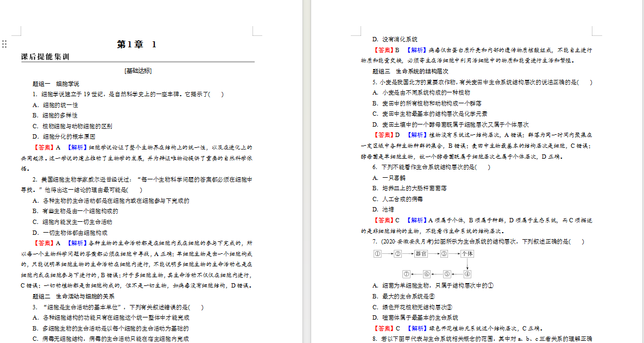Click option A 细胞的统一性
This screenshot has height=343, width=644.
[55, 105]
